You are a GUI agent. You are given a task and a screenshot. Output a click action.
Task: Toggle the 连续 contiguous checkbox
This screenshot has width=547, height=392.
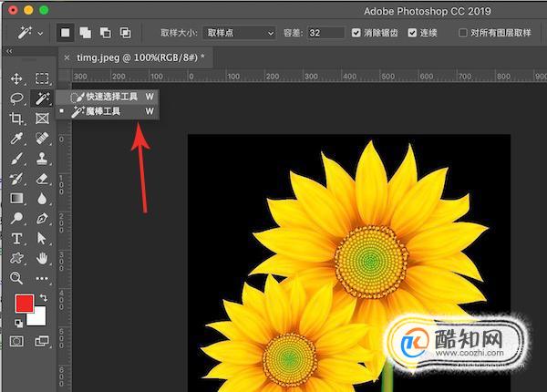(x=412, y=33)
